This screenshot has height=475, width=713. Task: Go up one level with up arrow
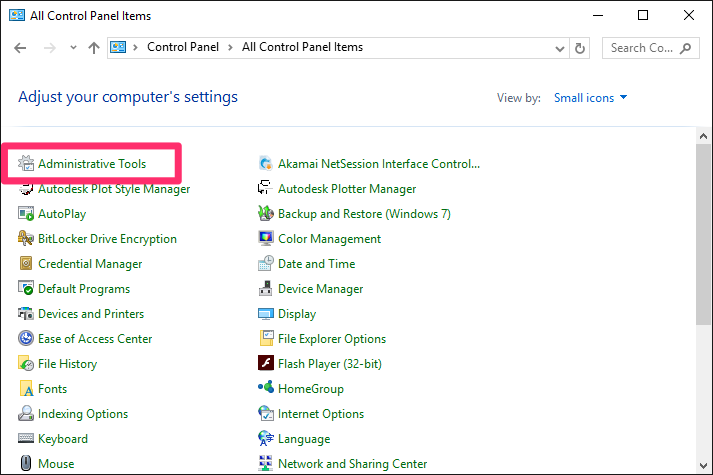click(94, 48)
